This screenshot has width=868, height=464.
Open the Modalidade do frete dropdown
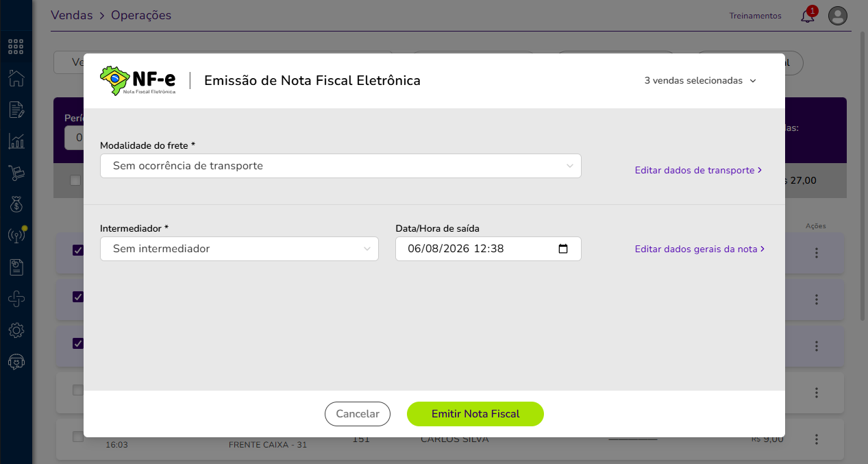click(340, 166)
